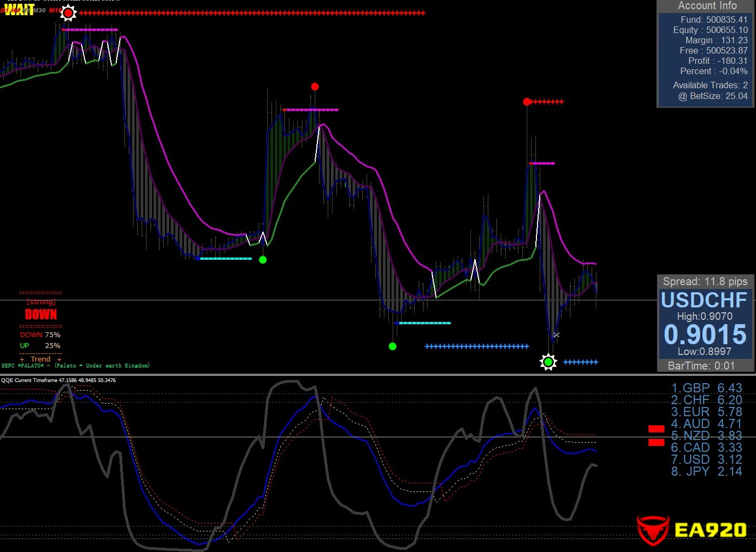Viewport: 756px width, 552px height.
Task: Click the green dot below the first trough
Action: 263,260
